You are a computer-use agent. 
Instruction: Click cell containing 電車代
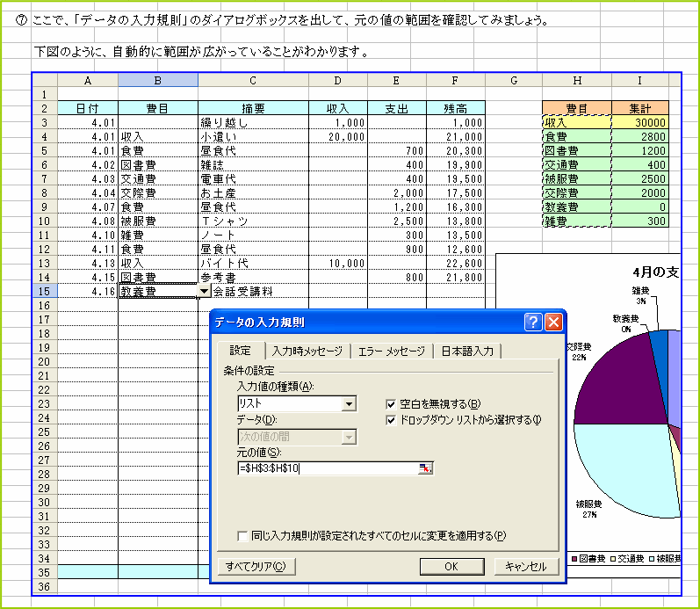point(253,178)
